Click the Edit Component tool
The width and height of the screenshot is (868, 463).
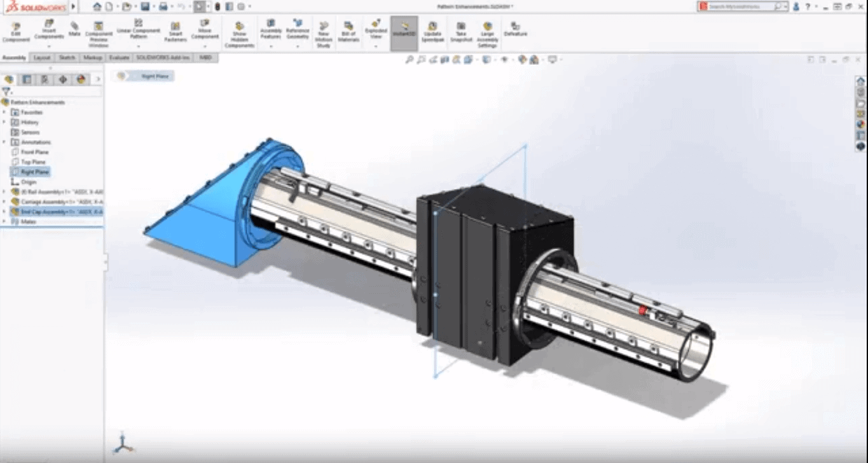point(16,32)
